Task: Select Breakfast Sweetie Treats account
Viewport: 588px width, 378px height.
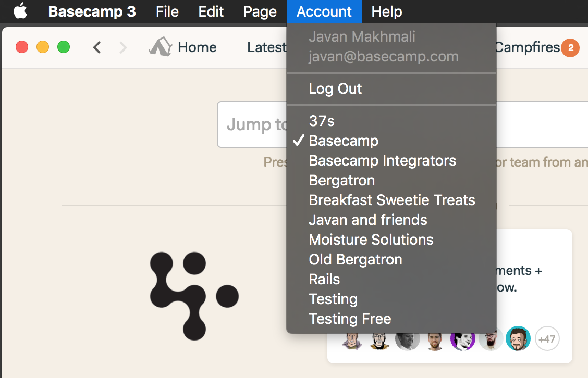Action: 391,200
